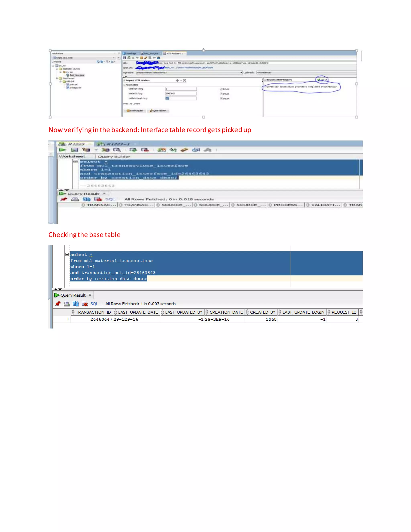Collapse the Parameters section
This screenshot has width=411, height=532.
click(x=124, y=85)
